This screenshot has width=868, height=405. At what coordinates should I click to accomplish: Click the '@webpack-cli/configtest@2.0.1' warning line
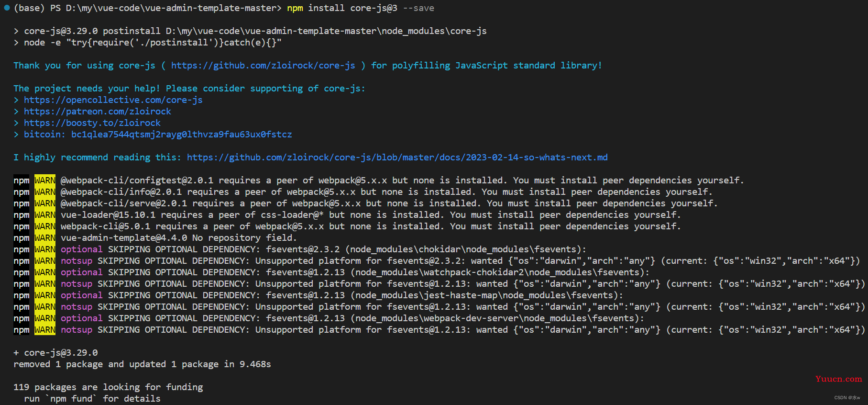pos(379,180)
